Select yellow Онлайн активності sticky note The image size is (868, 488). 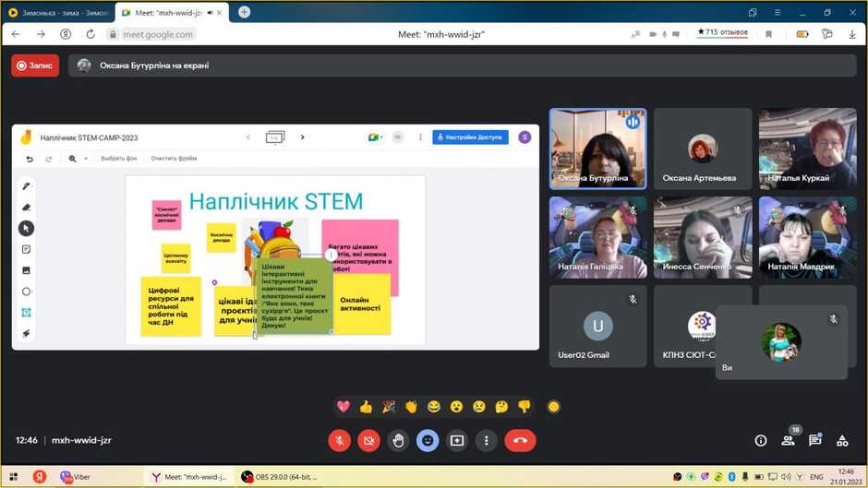pos(361,304)
